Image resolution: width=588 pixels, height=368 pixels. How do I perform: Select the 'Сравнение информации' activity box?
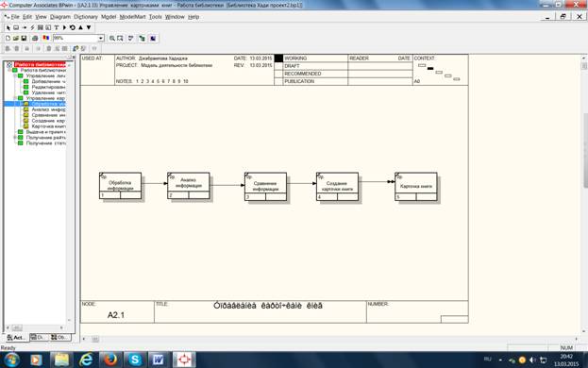click(x=265, y=186)
